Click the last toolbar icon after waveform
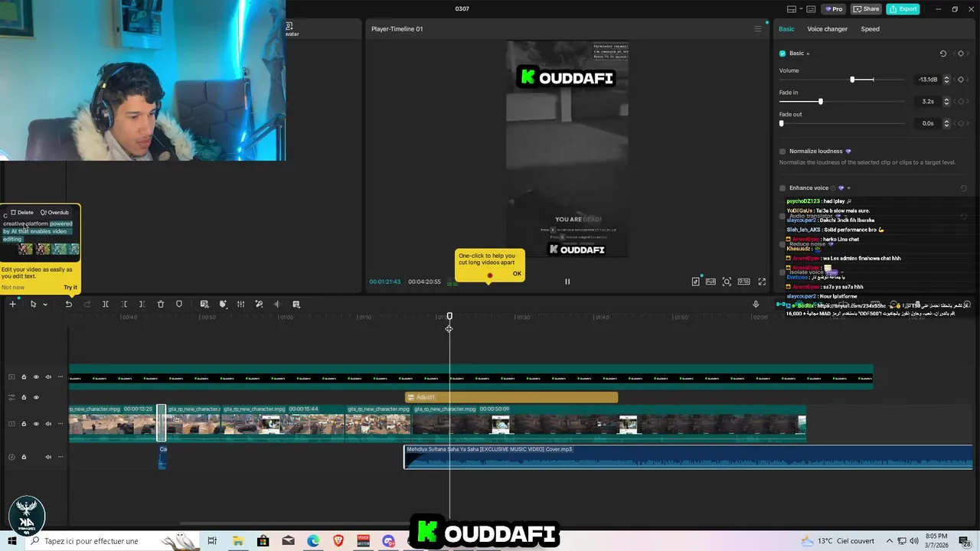980x551 pixels. coord(296,304)
